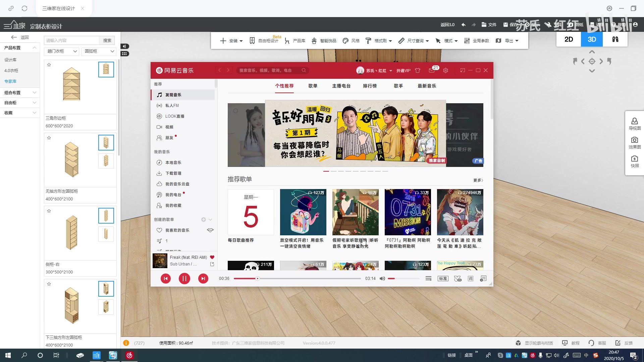Seek in the song progress bar
644x362 pixels.
pos(297,279)
